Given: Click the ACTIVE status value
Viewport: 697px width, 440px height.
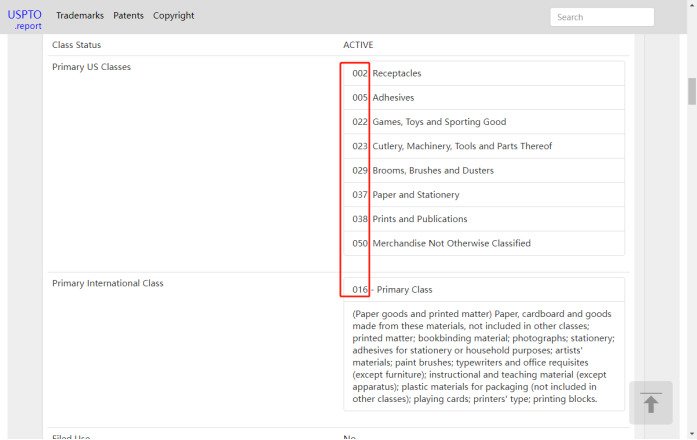Looking at the screenshot, I should [x=358, y=45].
